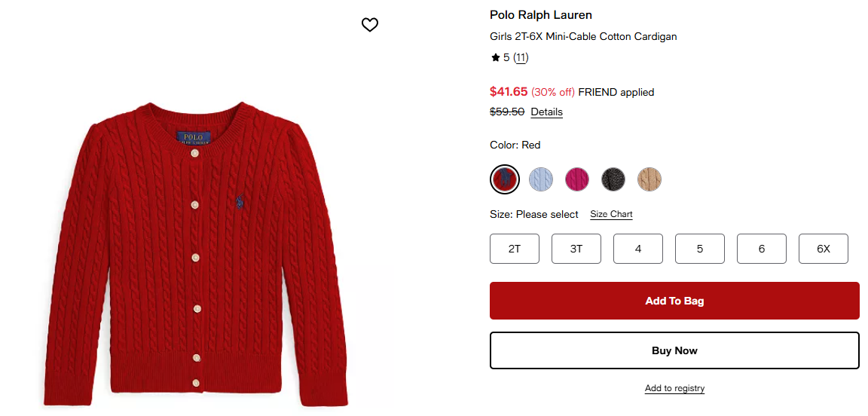Pick size 5
The width and height of the screenshot is (868, 416).
tap(700, 249)
